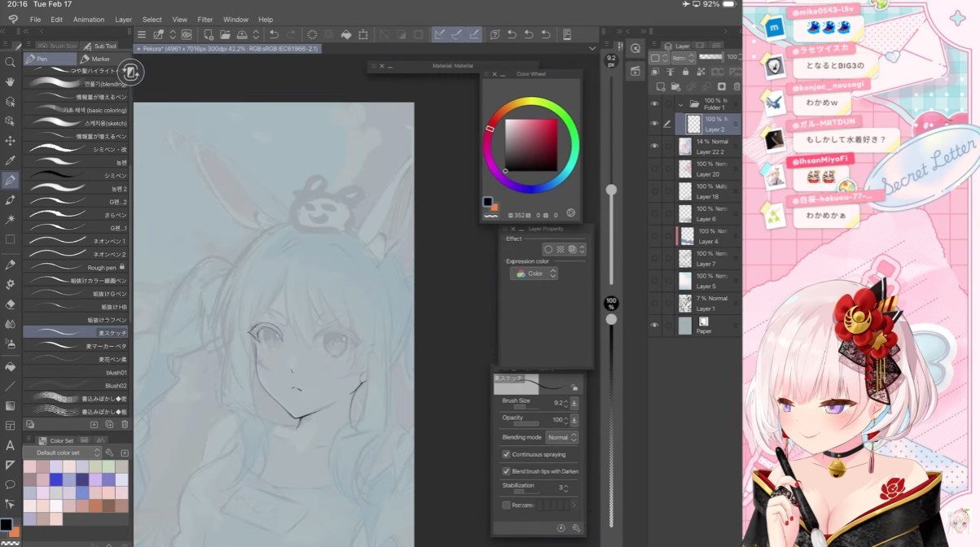
Task: Choose the Zoom magnifier tool
Action: pyautogui.click(x=10, y=62)
